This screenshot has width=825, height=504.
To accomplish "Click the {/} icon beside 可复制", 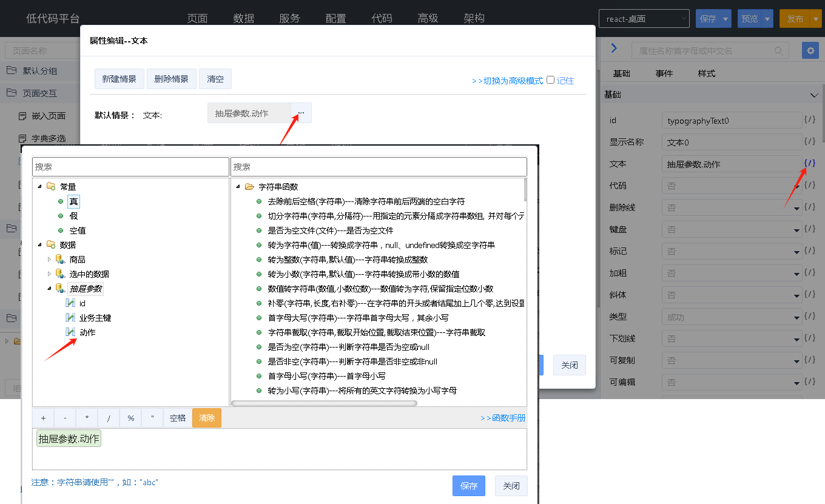I will pyautogui.click(x=809, y=360).
